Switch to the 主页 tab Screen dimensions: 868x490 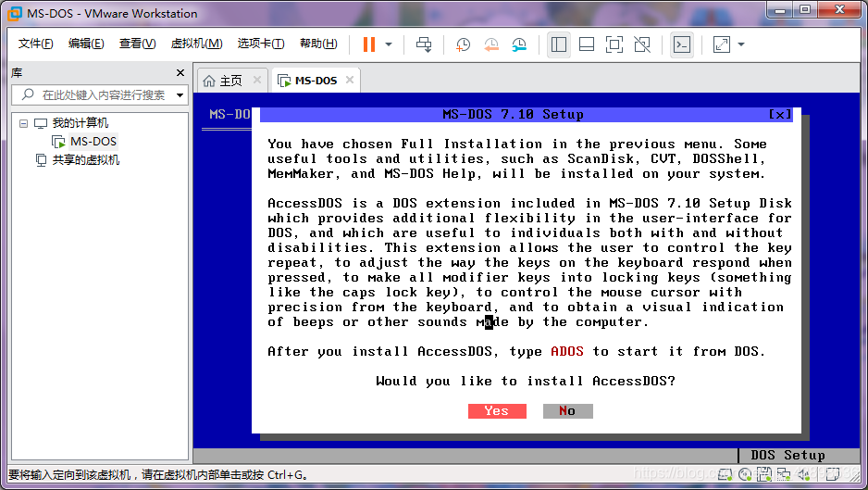click(230, 81)
